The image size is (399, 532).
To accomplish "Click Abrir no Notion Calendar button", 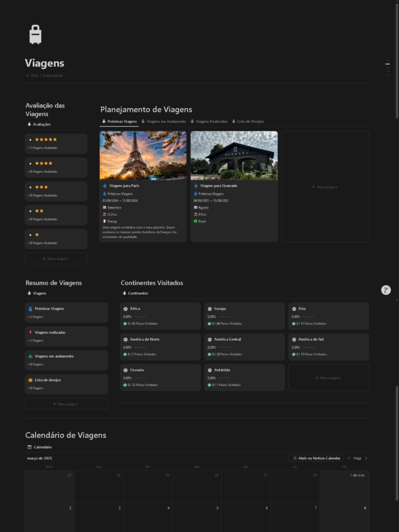I will 316,458.
